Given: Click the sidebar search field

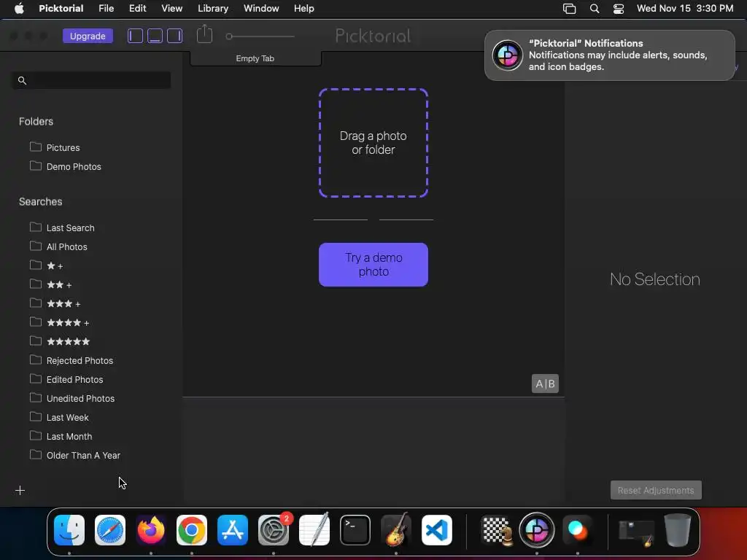Looking at the screenshot, I should [x=91, y=80].
